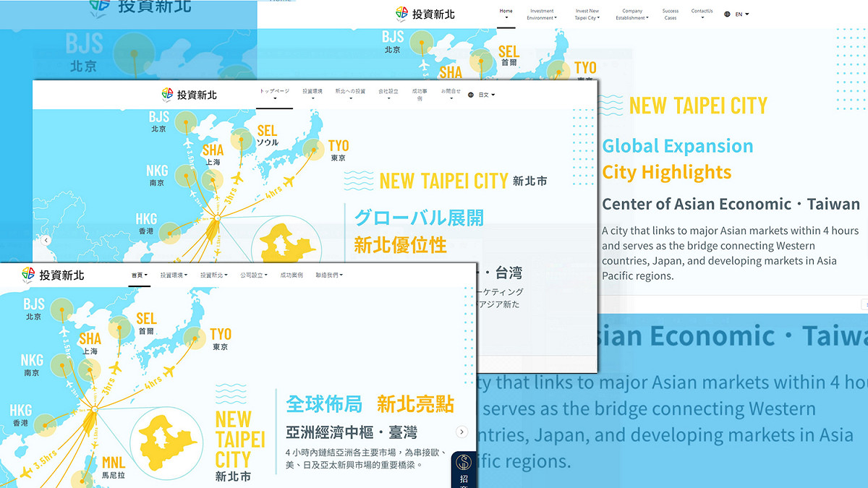
Task: Click HKG 香港 marker in Chinese window map
Action: pos(43,425)
